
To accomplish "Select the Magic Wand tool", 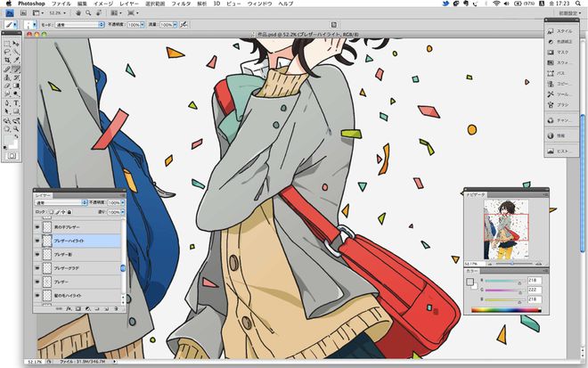I will 16,53.
